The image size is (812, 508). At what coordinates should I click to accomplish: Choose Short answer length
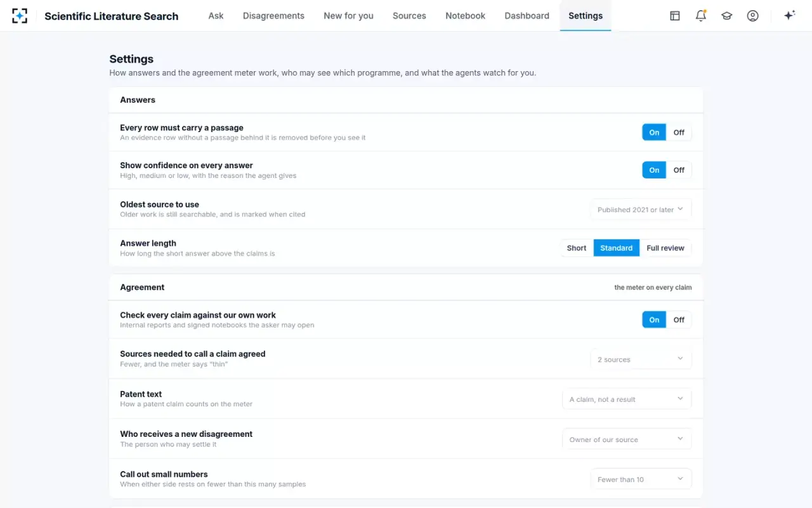pyautogui.click(x=577, y=248)
